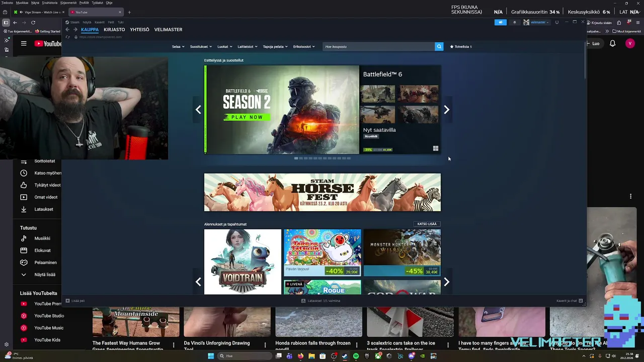Open a new browser tab
The width and height of the screenshot is (644, 362).
(129, 12)
